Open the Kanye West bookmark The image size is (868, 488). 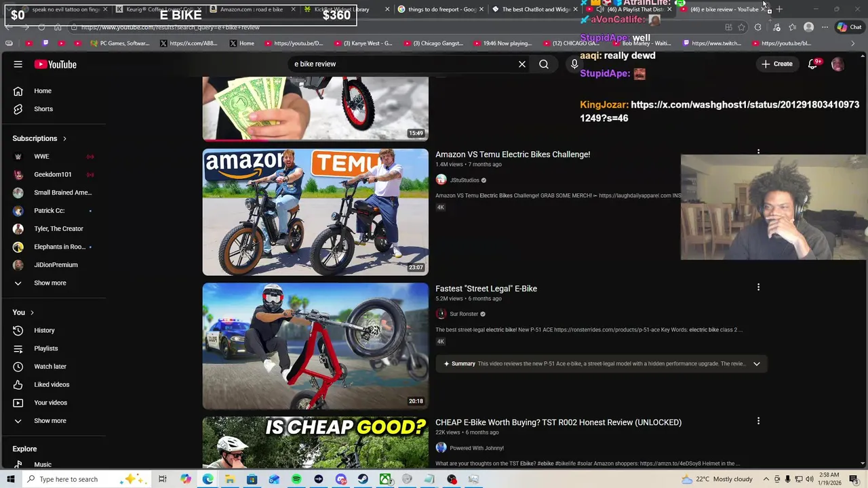pos(363,43)
